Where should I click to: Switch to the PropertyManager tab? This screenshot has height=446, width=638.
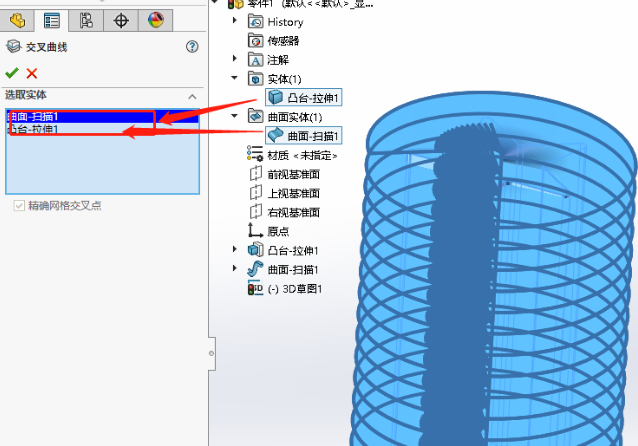(x=52, y=20)
